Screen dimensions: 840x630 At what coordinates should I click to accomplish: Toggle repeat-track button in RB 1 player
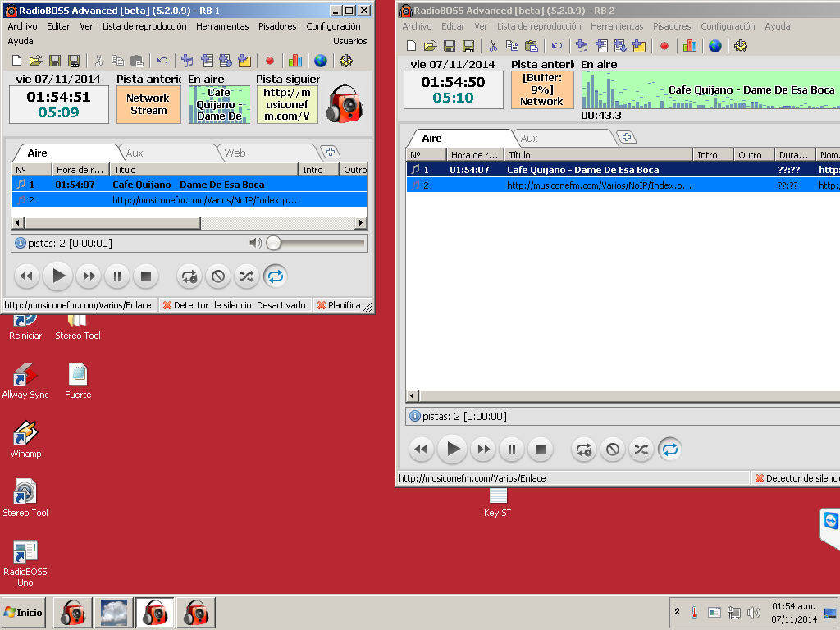click(x=189, y=276)
